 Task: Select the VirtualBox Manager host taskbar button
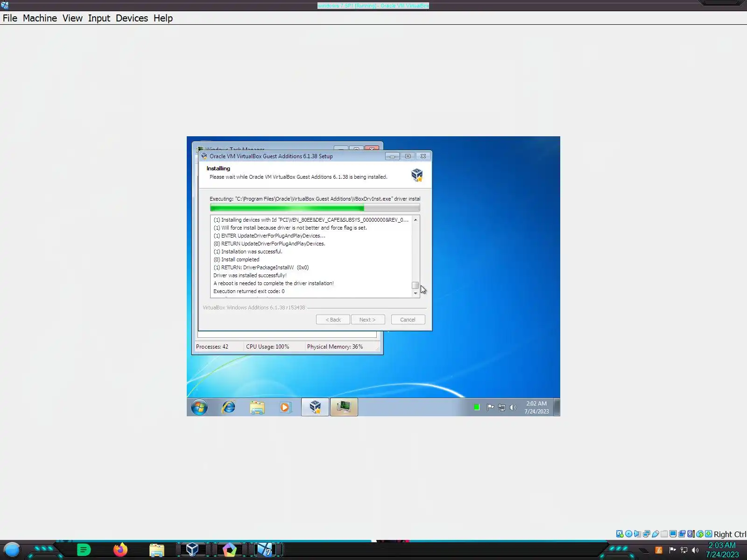(192, 550)
